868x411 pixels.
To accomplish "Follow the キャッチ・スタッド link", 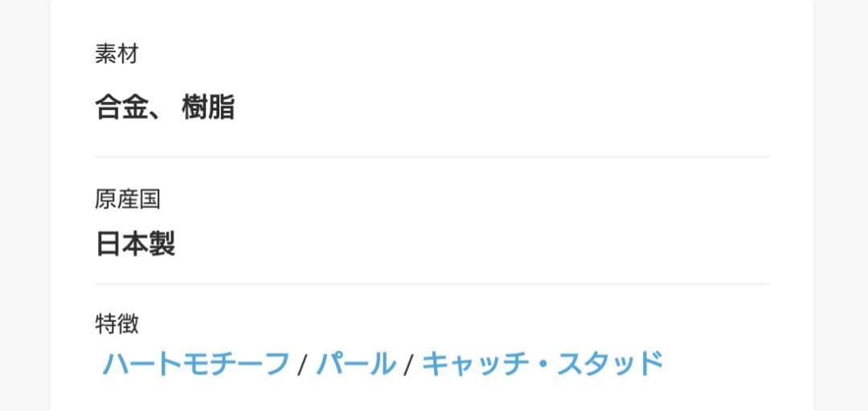I will tap(542, 364).
